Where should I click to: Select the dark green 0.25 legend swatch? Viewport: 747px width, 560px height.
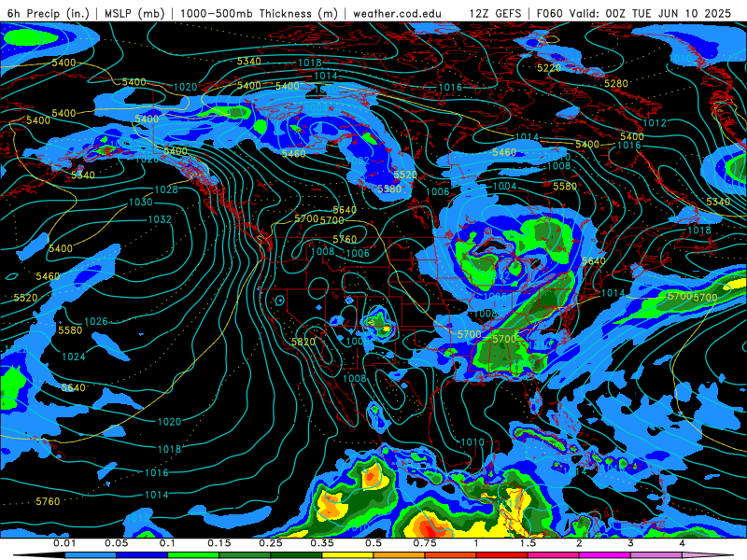296,555
